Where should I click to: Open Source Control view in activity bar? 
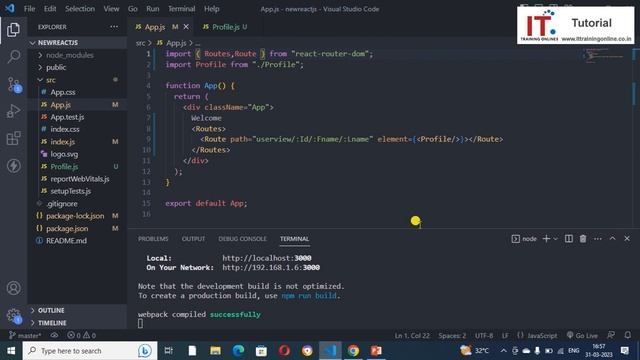point(13,84)
